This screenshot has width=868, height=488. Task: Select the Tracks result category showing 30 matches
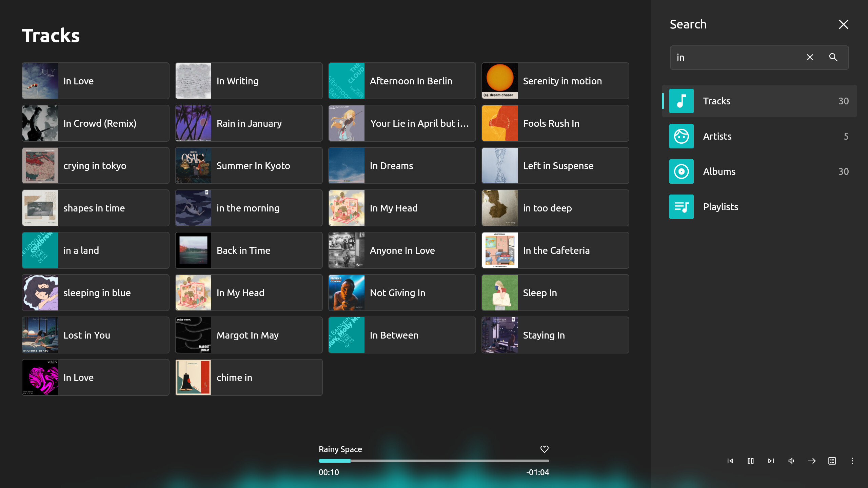tap(759, 101)
